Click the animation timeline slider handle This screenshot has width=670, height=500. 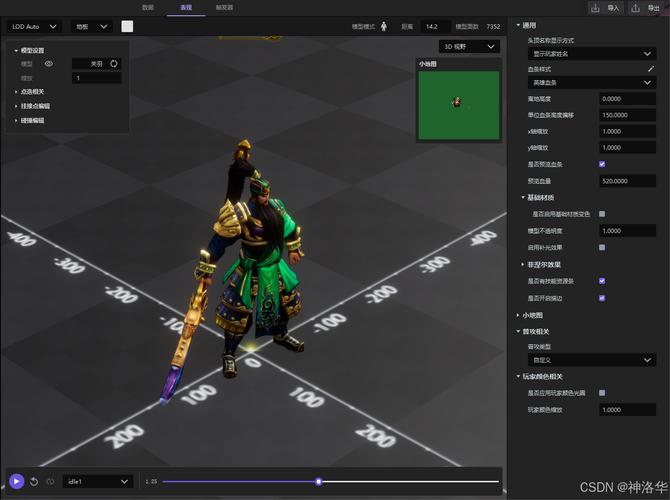(318, 482)
